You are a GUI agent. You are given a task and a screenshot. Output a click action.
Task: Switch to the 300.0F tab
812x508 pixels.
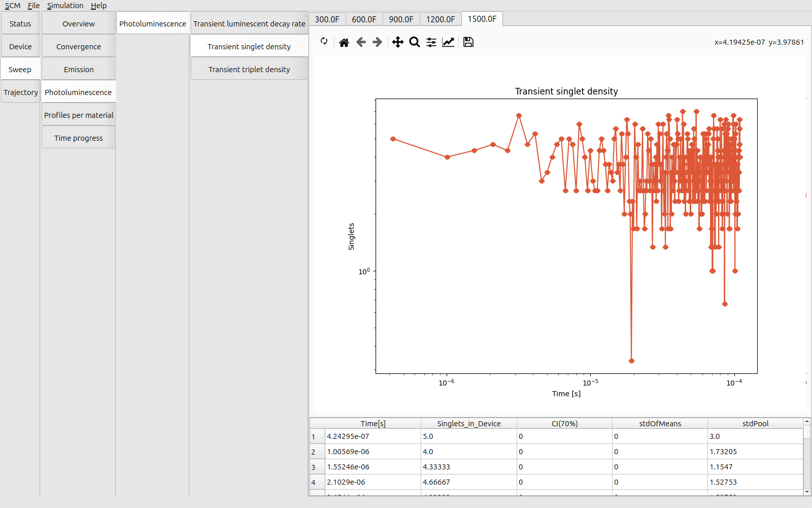point(327,19)
